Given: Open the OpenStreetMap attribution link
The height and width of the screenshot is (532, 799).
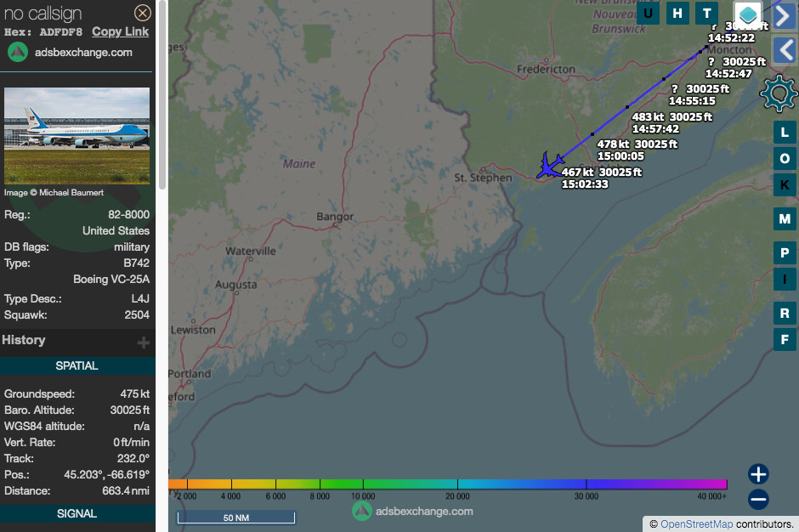Looking at the screenshot, I should coord(697,524).
